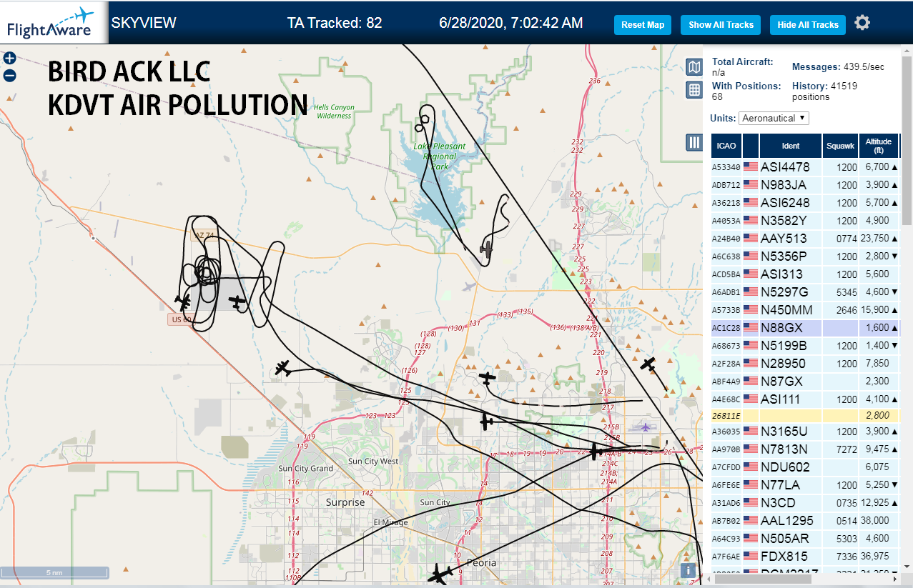The width and height of the screenshot is (913, 588).
Task: Select the ASI6248 aircraft row
Action: [806, 203]
